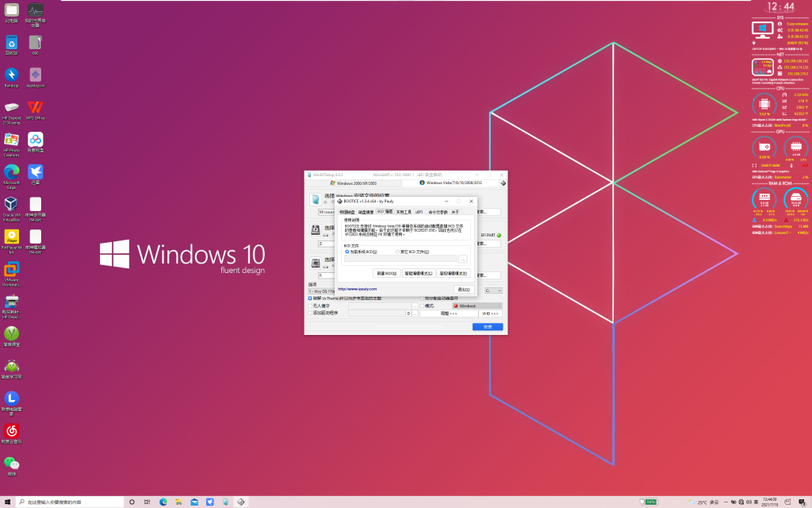Click the BOOTICE taskbar icon

point(241,502)
